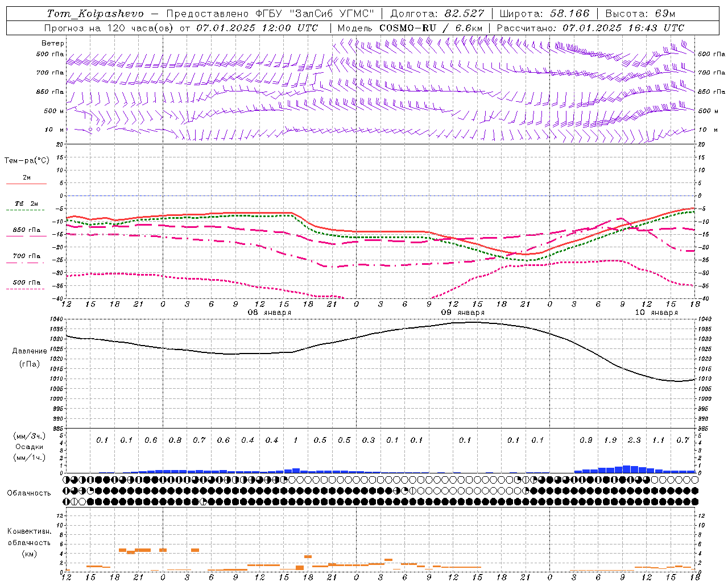Screen dimensions: 728x582
Task: Click the 0.9 precipitation value
Action: pyautogui.click(x=586, y=440)
